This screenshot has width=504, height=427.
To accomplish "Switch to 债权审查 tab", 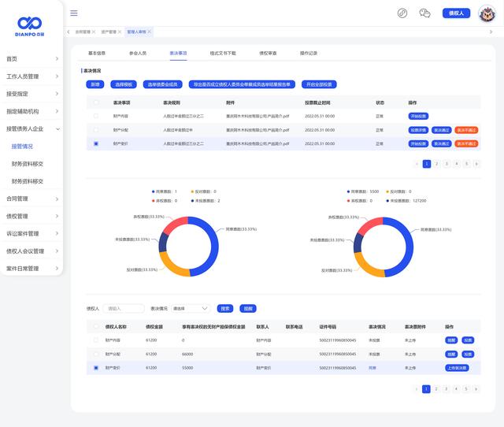I will click(x=268, y=53).
